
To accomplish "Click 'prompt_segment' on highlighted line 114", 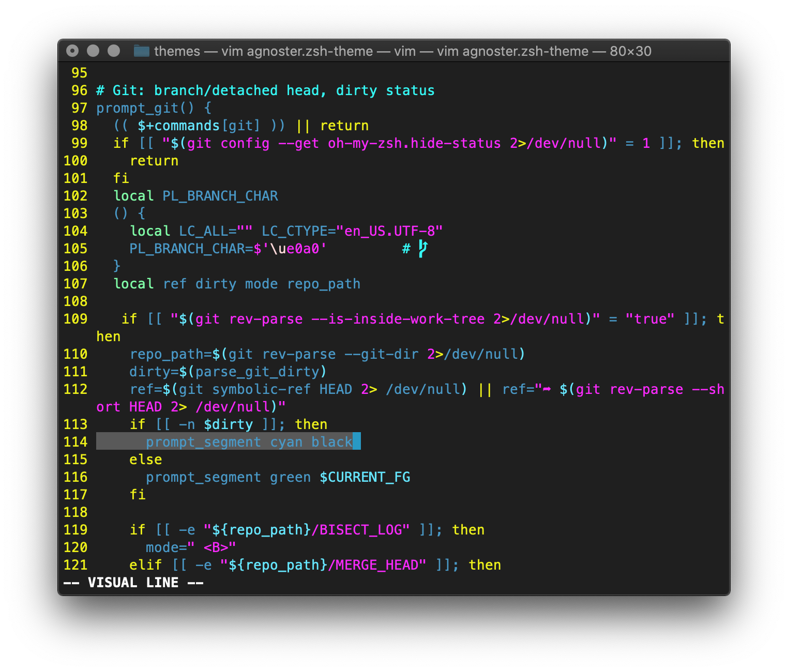I will click(x=203, y=442).
